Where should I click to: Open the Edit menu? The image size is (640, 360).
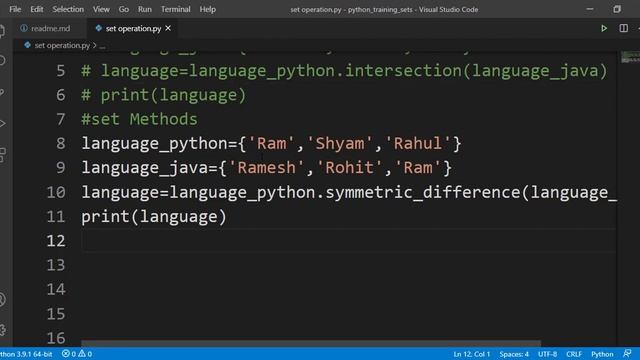point(36,9)
